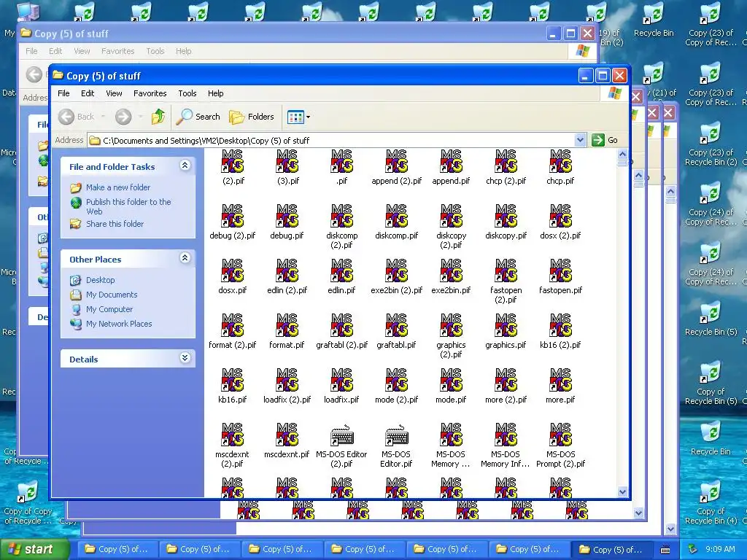Select the graftabl.pif icon
The width and height of the screenshot is (747, 560).
point(396,324)
